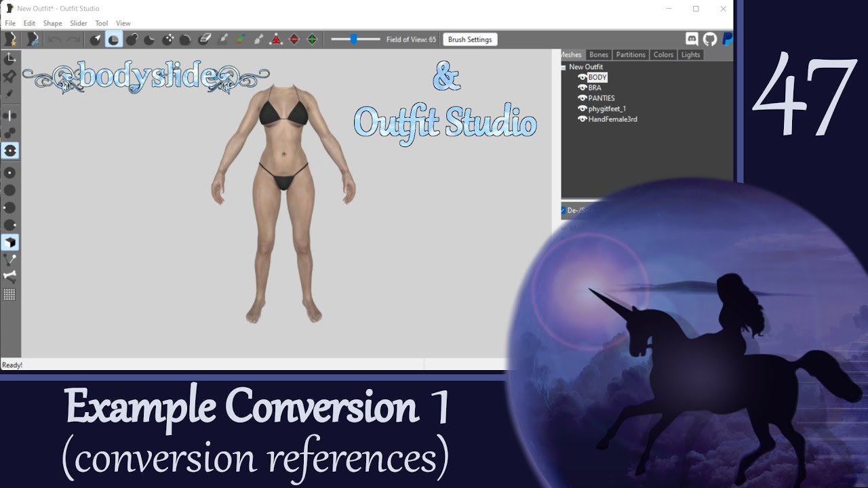
Task: Hide HandFemale3rd mesh via eye icon
Action: [582, 119]
